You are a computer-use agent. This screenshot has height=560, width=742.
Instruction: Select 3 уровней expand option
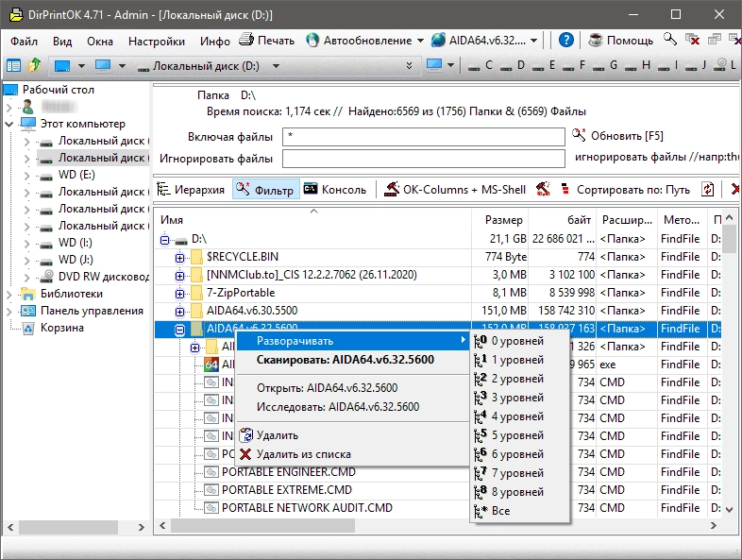coord(519,398)
